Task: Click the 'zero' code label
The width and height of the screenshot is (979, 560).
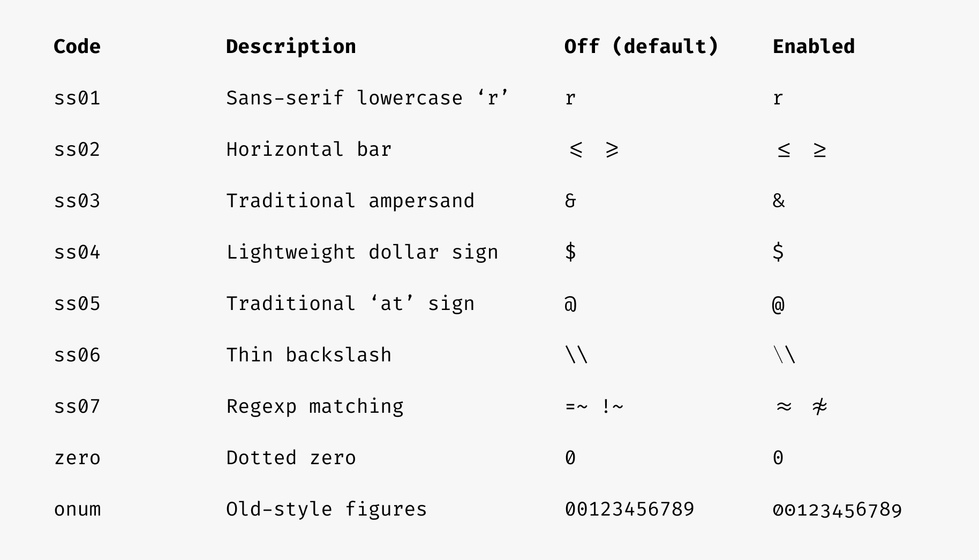Action: [77, 458]
